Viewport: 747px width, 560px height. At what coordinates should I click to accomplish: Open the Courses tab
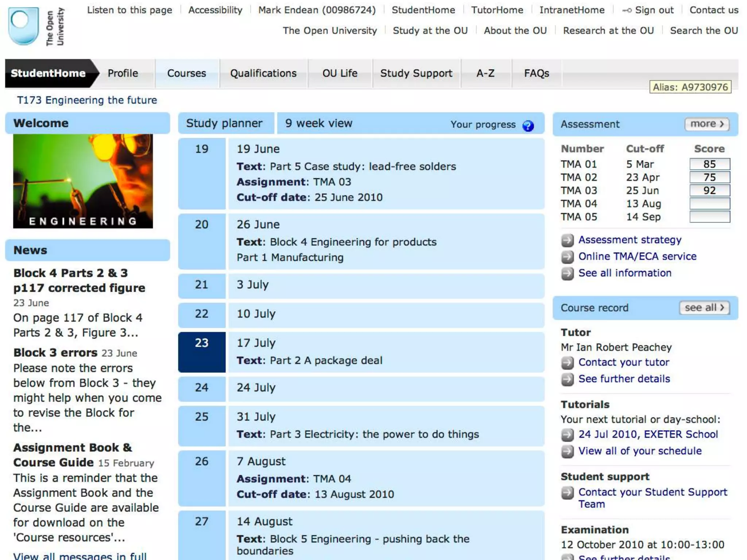[186, 73]
